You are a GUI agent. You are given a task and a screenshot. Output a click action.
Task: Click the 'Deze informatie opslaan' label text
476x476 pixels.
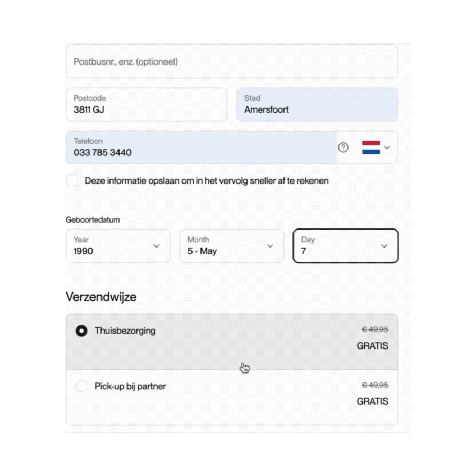[207, 181]
